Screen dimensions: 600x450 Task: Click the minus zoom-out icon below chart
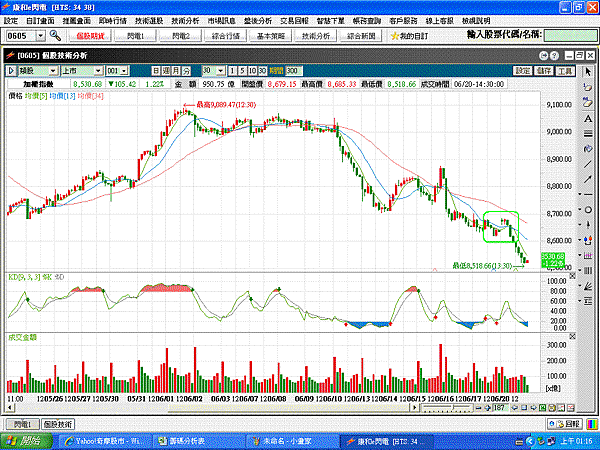pos(478,408)
